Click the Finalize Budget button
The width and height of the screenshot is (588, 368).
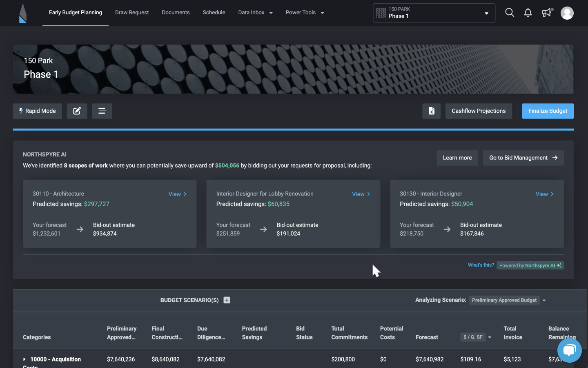(x=548, y=111)
